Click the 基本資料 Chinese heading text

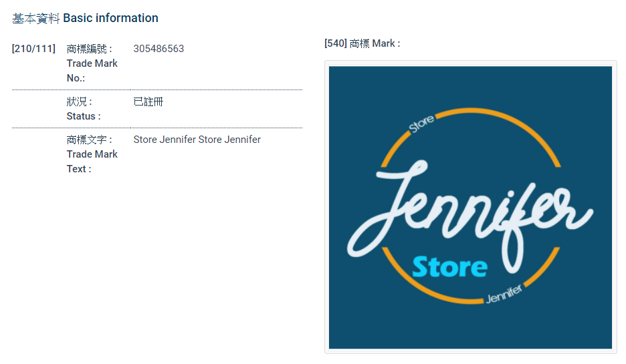click(36, 18)
